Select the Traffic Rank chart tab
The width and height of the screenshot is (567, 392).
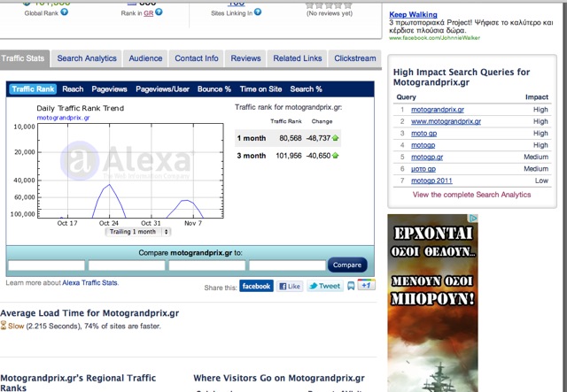coord(33,88)
